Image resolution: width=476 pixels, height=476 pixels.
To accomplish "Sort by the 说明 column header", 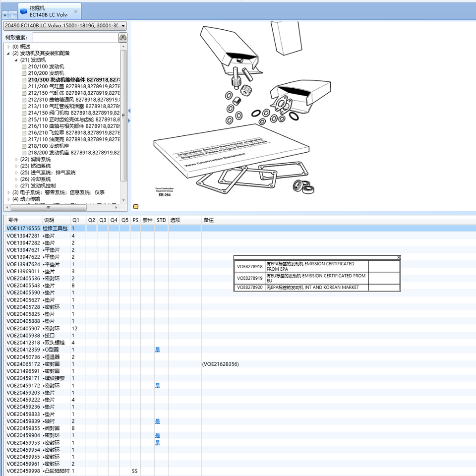I will (56, 220).
